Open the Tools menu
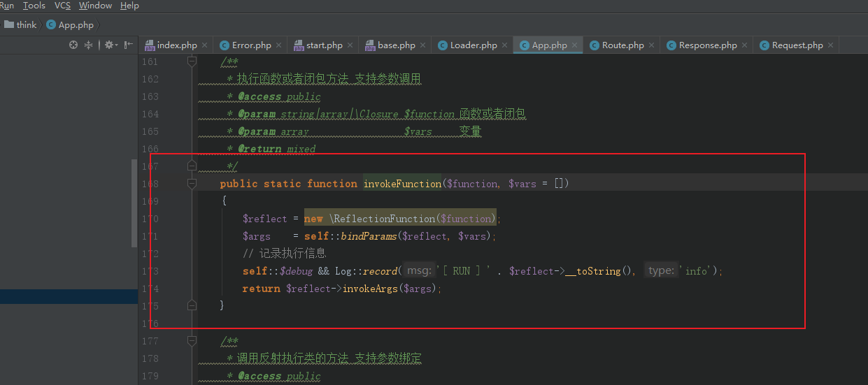The height and width of the screenshot is (385, 868). [x=34, y=6]
